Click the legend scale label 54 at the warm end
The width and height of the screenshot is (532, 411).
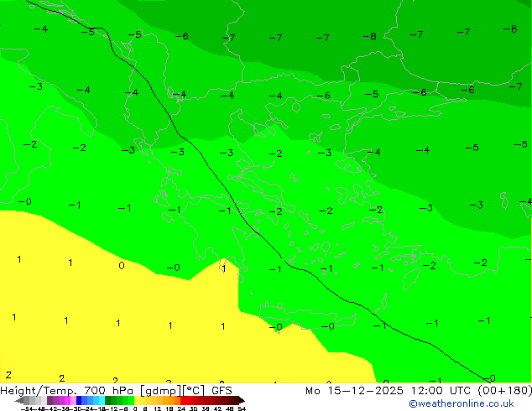coord(242,408)
